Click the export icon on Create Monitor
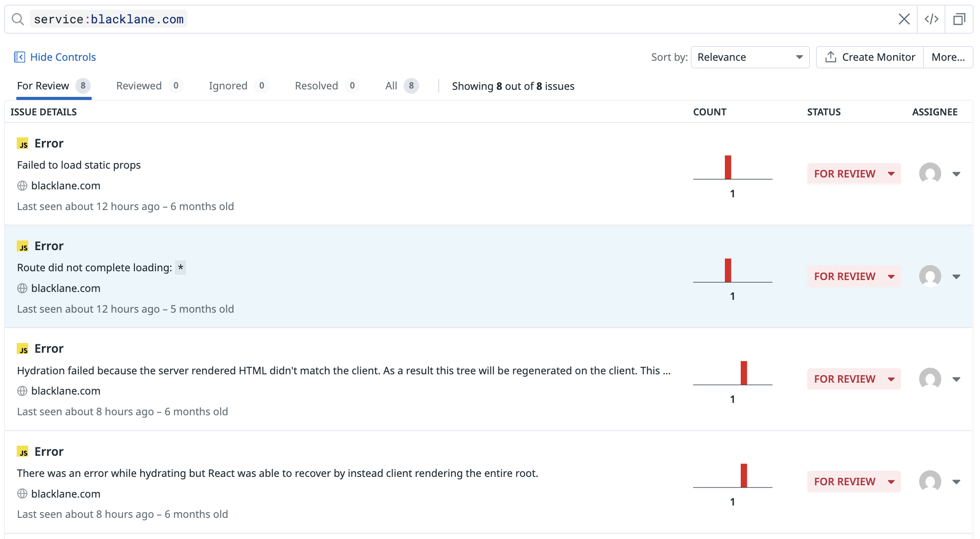Viewport: 980px width, 539px height. 831,57
